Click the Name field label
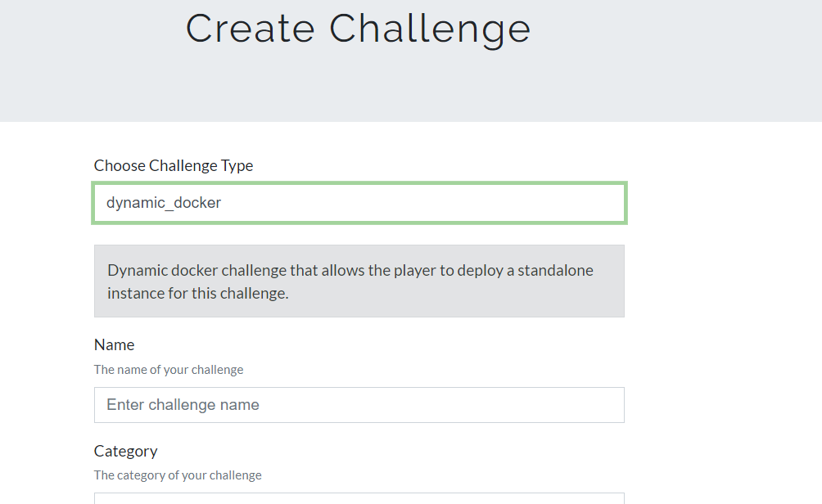Viewport: 822px width, 504px height. 115,344
